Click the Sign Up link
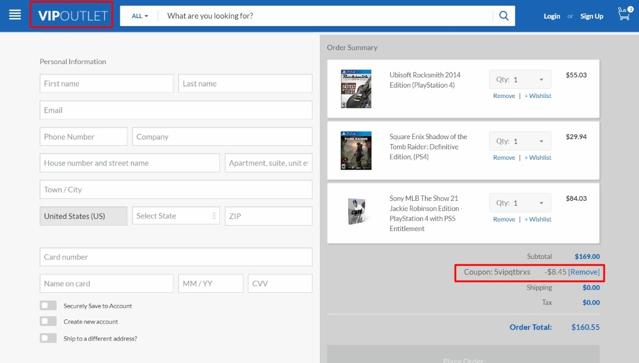The image size is (639, 363). (592, 16)
